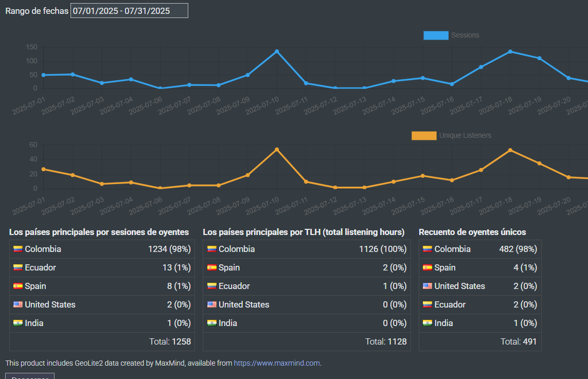Click the United States flag in sessions table
Viewport: 588px width, 379px height.
click(18, 304)
